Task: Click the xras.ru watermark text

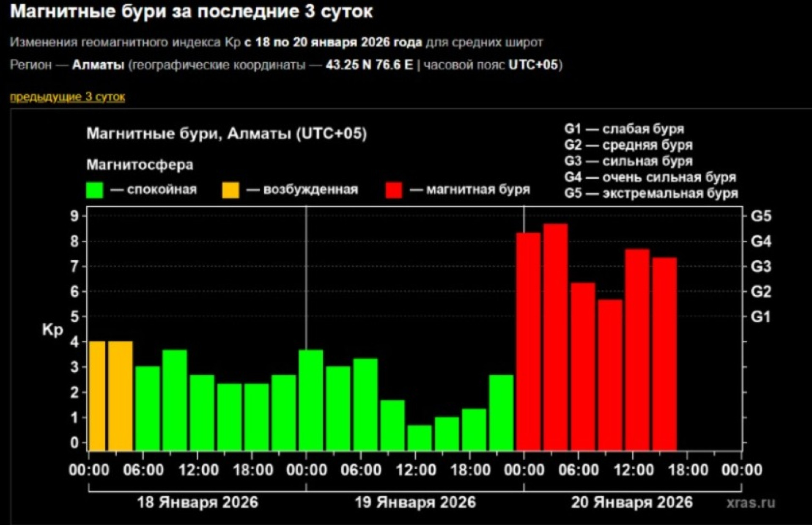Action: 751,503
